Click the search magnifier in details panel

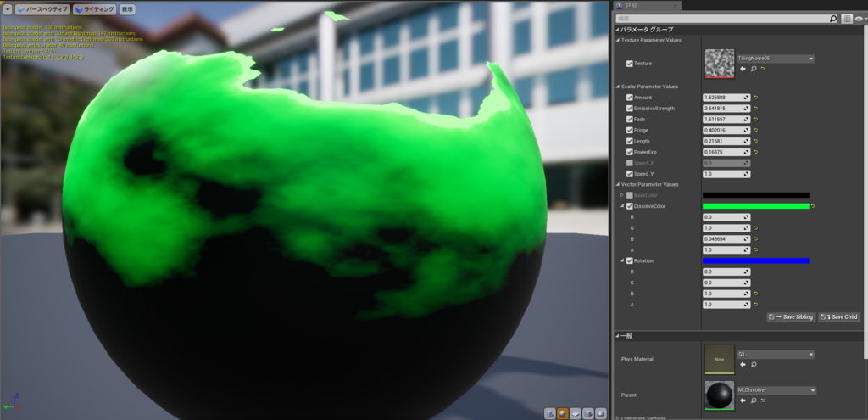point(833,19)
